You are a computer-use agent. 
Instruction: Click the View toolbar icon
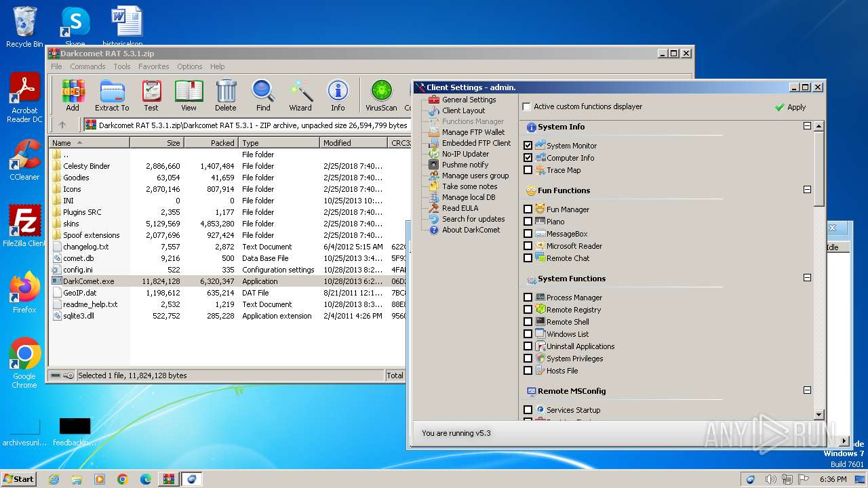[189, 95]
